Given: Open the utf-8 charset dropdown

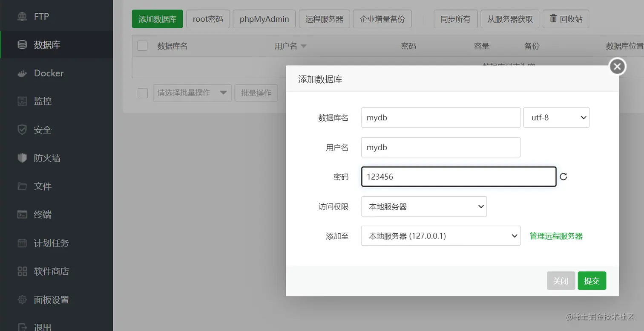Looking at the screenshot, I should pyautogui.click(x=556, y=118).
